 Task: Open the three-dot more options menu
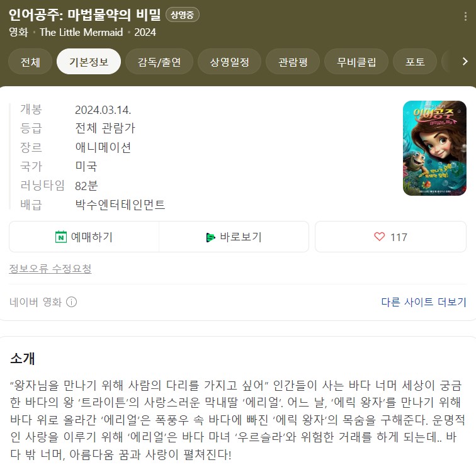[465, 16]
